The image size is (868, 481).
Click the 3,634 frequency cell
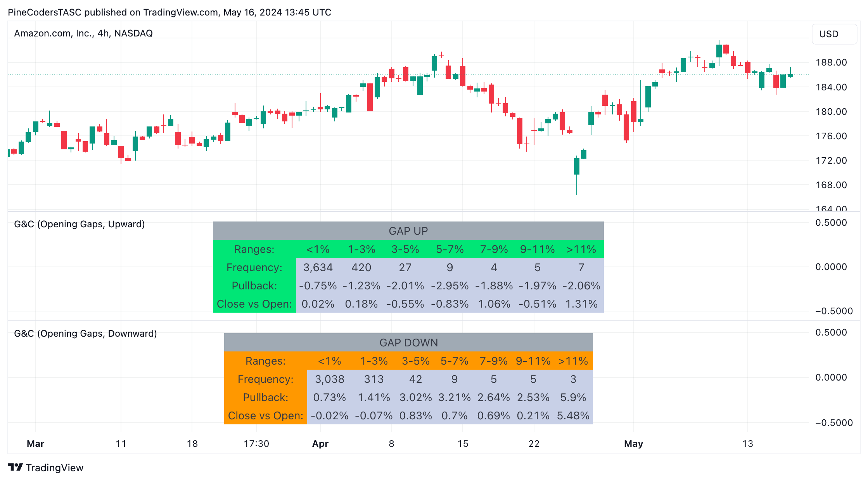click(318, 267)
